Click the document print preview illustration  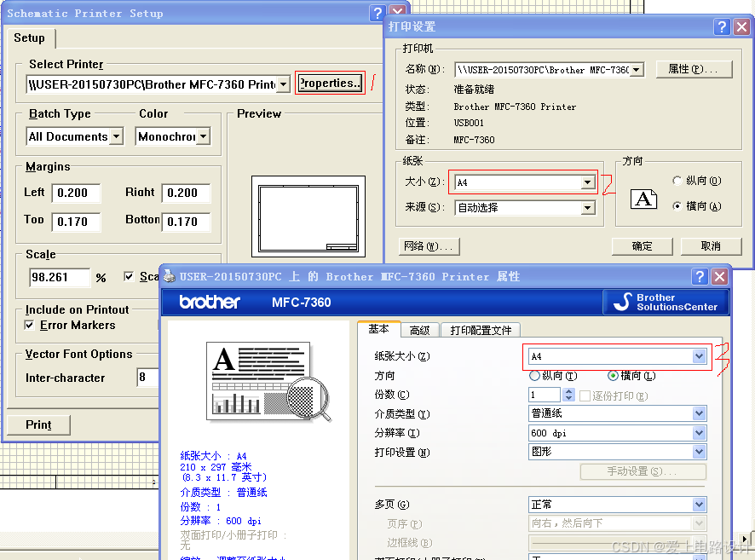tap(268, 382)
